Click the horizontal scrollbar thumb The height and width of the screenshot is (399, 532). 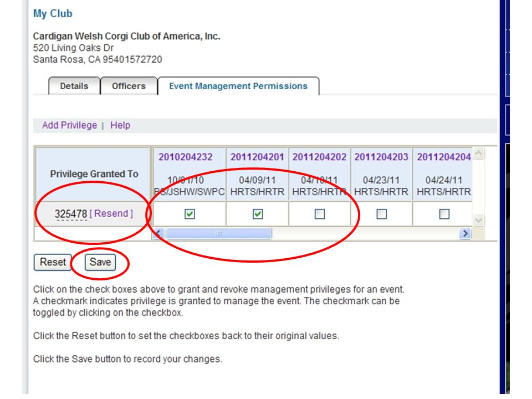coord(218,233)
